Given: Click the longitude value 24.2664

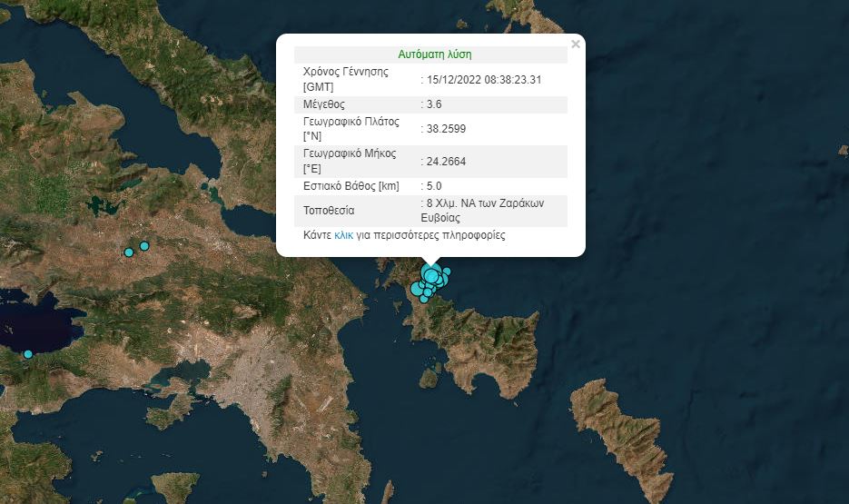Looking at the screenshot, I should click(446, 162).
